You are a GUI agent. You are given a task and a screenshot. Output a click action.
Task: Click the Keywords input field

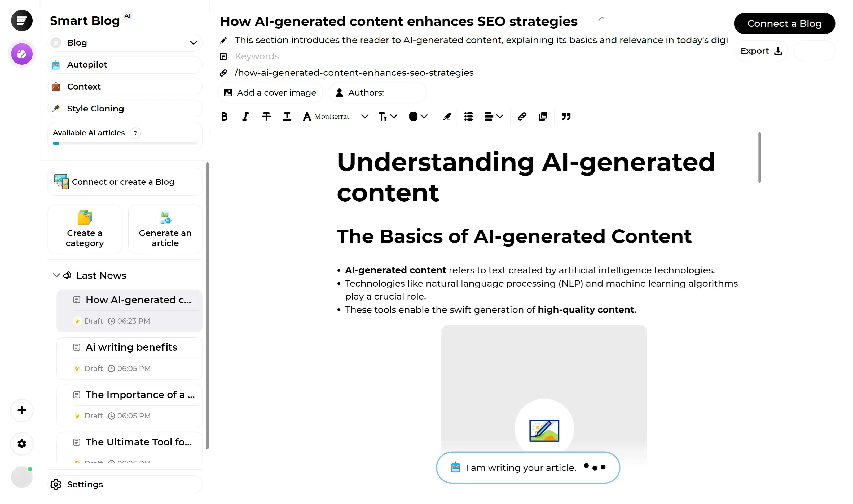(257, 56)
